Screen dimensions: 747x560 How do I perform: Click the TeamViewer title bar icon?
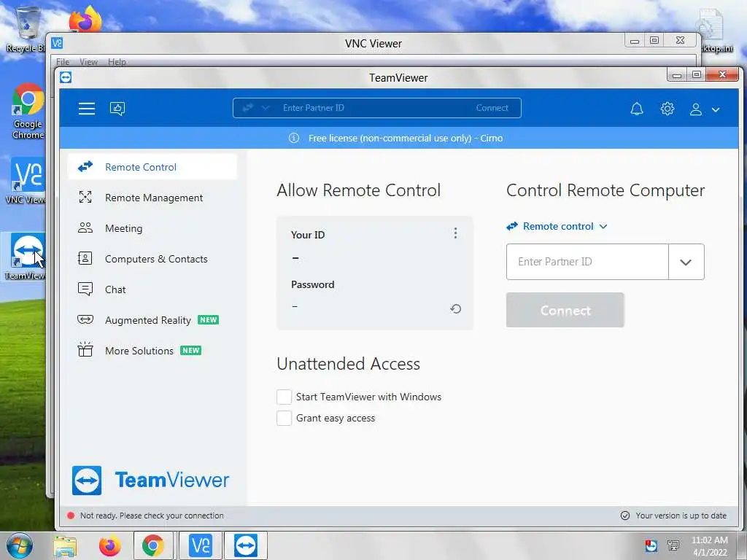tap(66, 77)
